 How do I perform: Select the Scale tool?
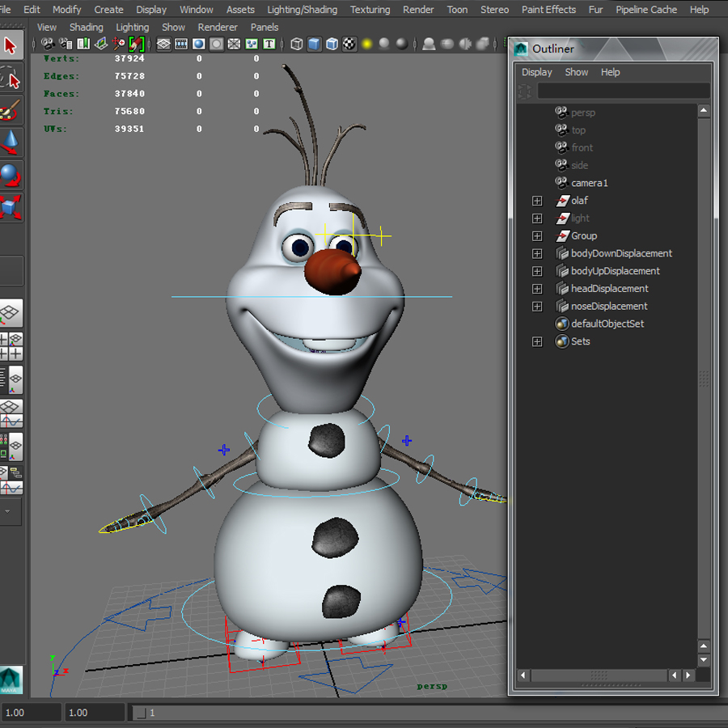[x=11, y=206]
